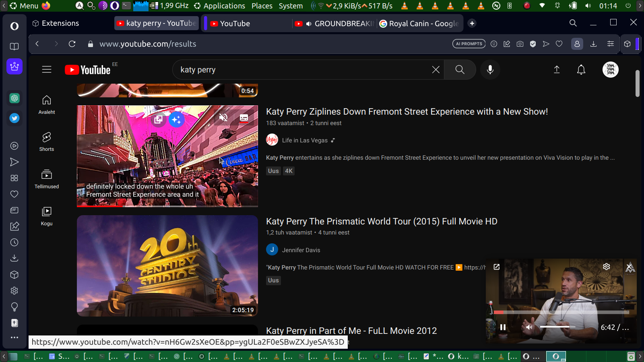Open toolbar downloads arrow icon
Viewport: 644px width, 362px height.
[x=593, y=44]
